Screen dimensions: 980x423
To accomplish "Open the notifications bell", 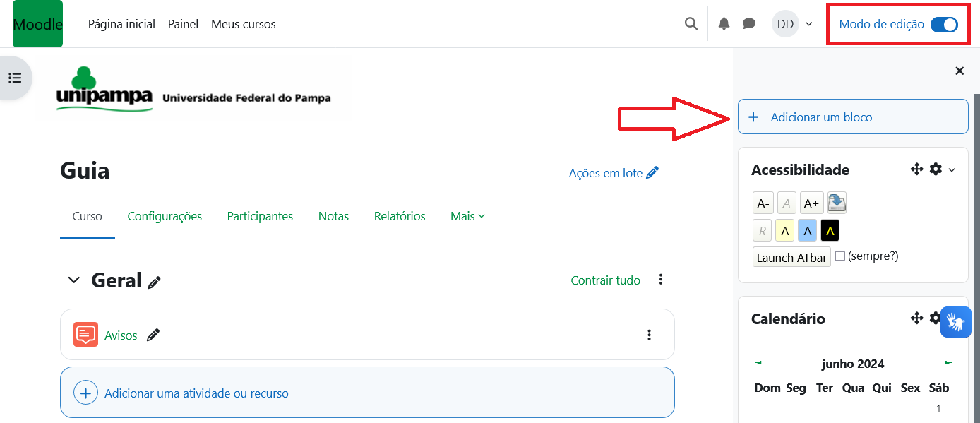I will (x=724, y=24).
